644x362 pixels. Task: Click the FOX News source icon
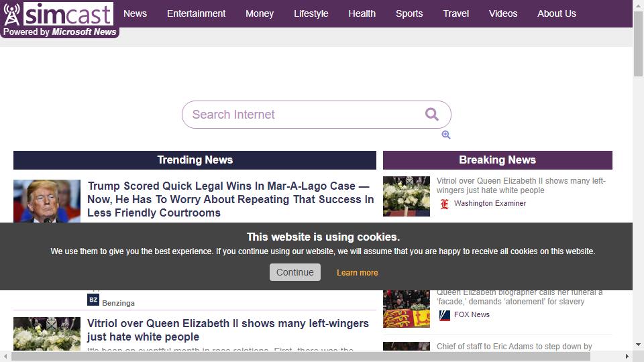(x=444, y=315)
